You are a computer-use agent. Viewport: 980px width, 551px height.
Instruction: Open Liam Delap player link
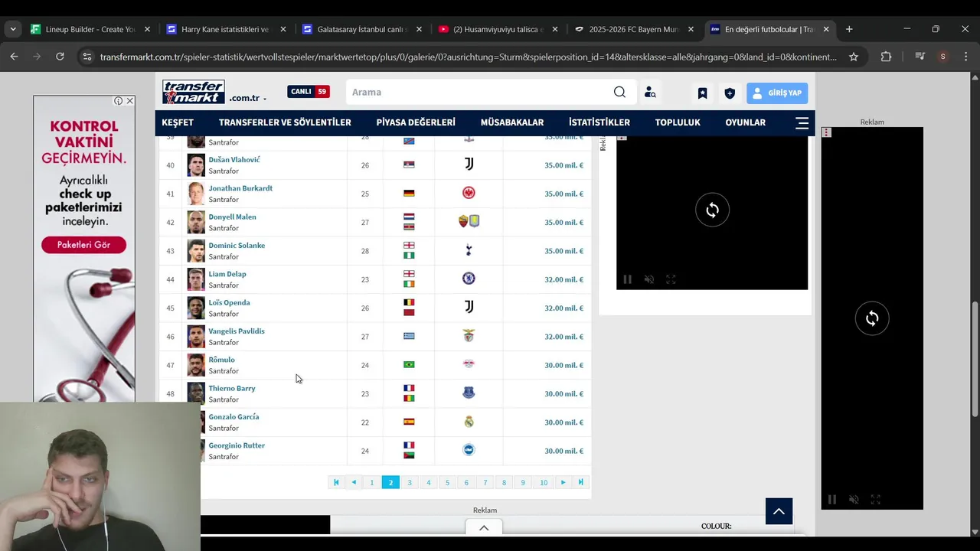[227, 274]
